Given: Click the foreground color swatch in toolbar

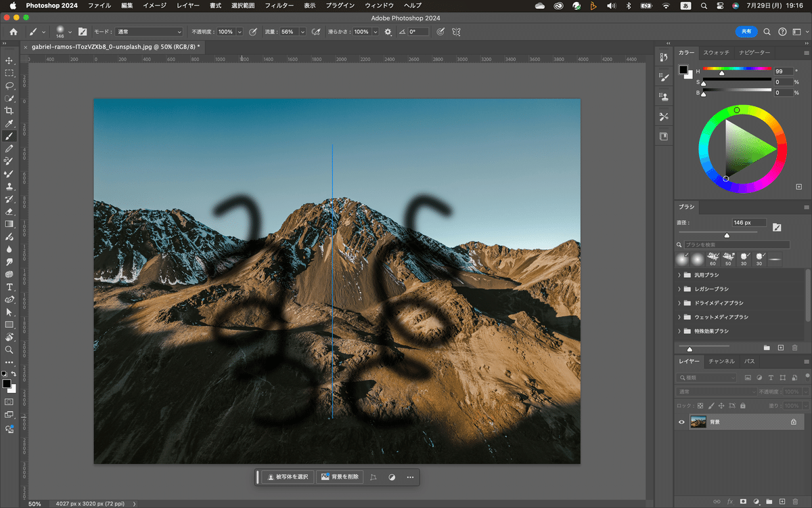Looking at the screenshot, I should point(6,383).
